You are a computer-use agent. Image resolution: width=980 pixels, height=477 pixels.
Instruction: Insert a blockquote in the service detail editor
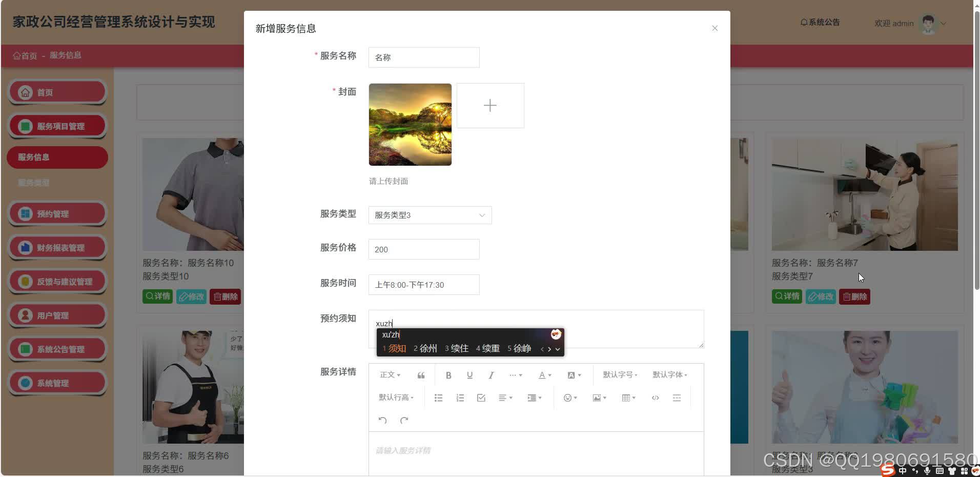[420, 375]
